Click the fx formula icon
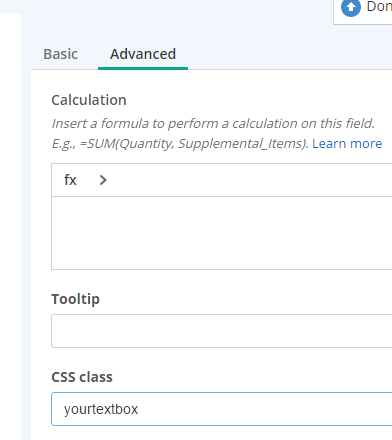The image size is (392, 440). click(x=70, y=180)
